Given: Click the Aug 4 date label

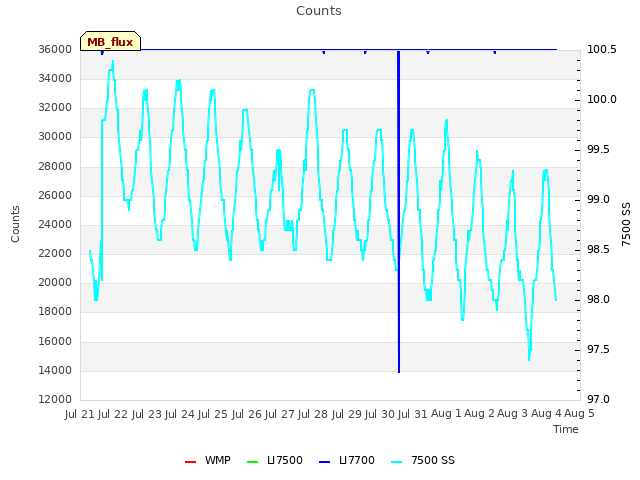Looking at the screenshot, I should click(546, 414).
